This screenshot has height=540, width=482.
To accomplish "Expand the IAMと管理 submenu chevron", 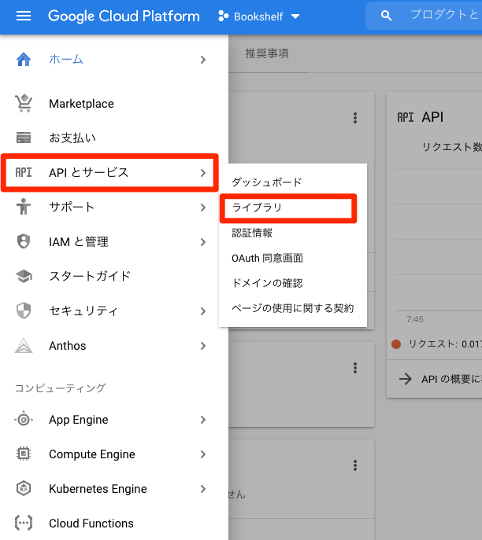I will pyautogui.click(x=203, y=242).
